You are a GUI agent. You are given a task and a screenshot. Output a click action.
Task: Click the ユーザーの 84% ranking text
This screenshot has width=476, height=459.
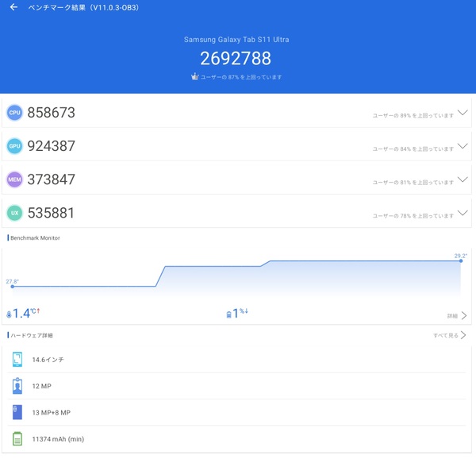[413, 149]
